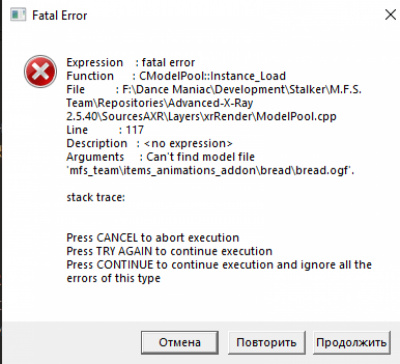Image resolution: width=400 pixels, height=364 pixels.
Task: Click the CModelPool::Instance_Load function text
Action: pyautogui.click(x=212, y=76)
